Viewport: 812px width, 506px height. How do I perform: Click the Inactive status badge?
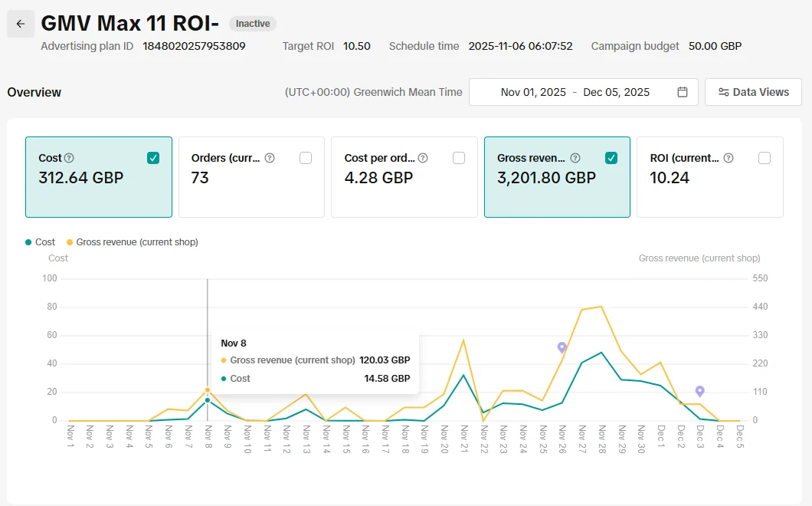coord(253,24)
